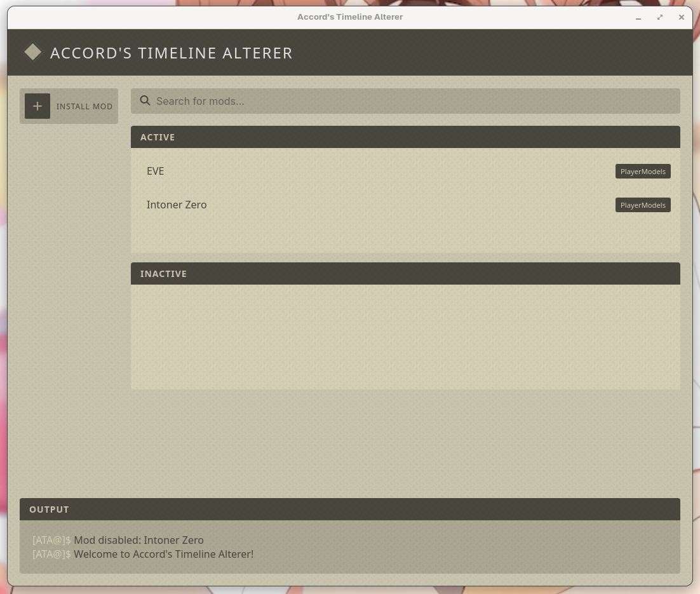The image size is (700, 594).
Task: Click the PlayerModels tag on EVE row
Action: (x=643, y=172)
